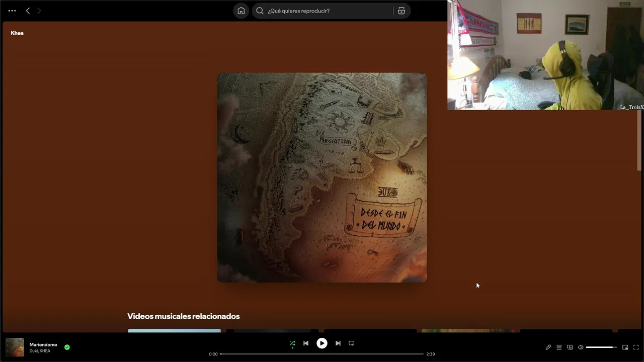The width and height of the screenshot is (644, 362).
Task: Click the search magnifier icon
Action: 260,11
